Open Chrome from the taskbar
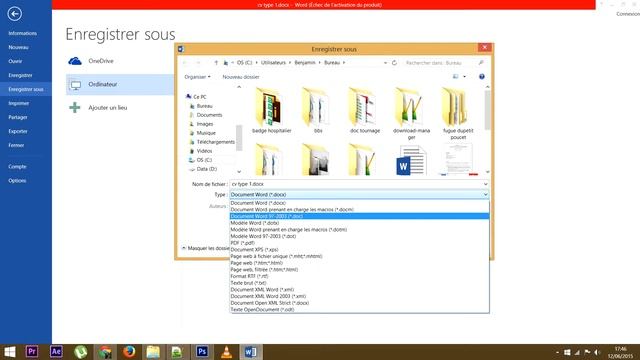The height and width of the screenshot is (360, 640). click(105, 352)
